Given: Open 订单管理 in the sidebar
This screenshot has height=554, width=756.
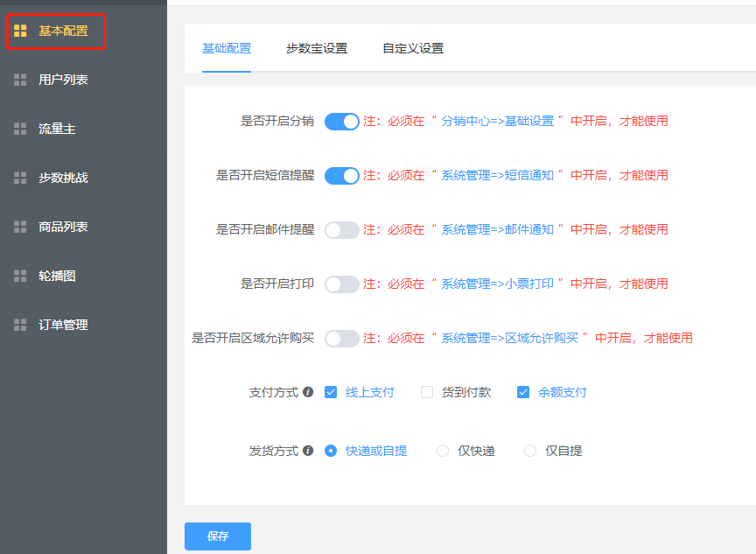Looking at the screenshot, I should tap(63, 325).
